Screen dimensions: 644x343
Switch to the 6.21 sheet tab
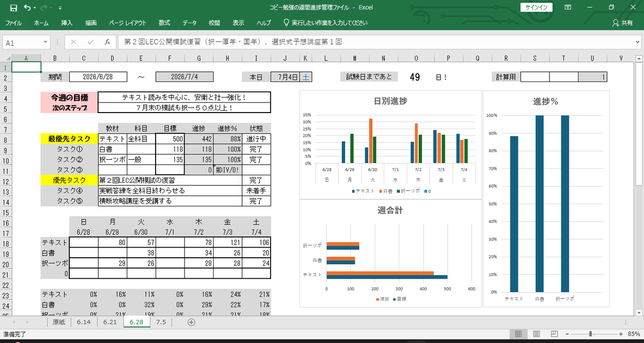[110, 322]
